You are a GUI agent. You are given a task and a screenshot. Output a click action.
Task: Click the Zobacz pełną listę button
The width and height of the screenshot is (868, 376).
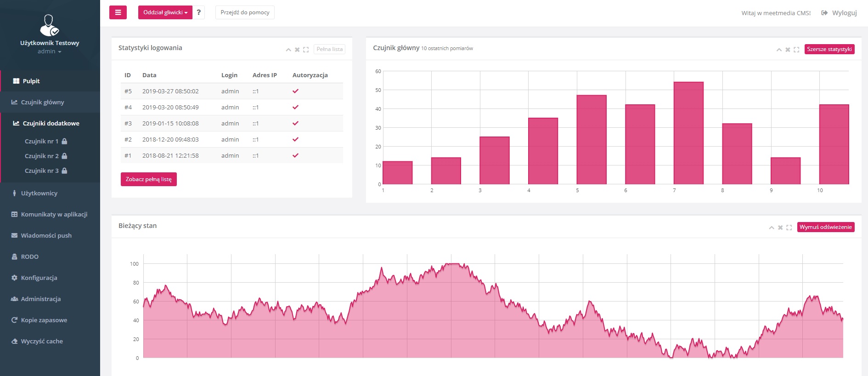(148, 179)
